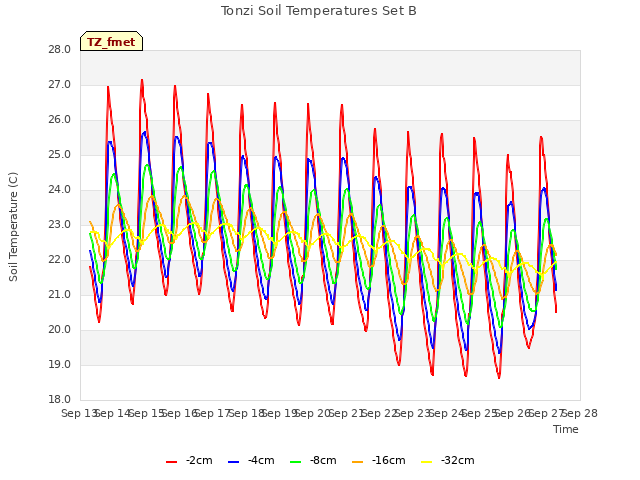Viewport: 640px width, 480px height.
Task: Click the -4cm legend label
Action: click(261, 460)
